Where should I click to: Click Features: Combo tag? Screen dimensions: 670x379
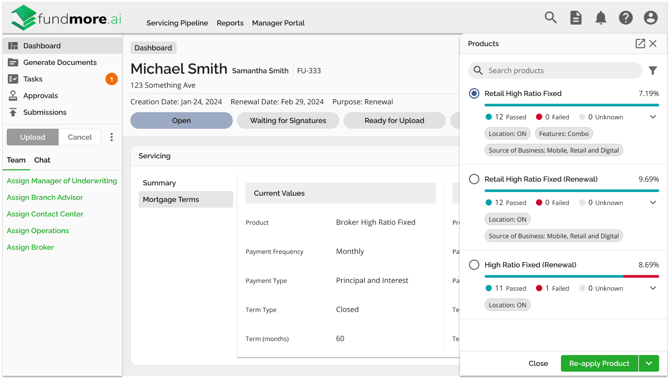(564, 134)
